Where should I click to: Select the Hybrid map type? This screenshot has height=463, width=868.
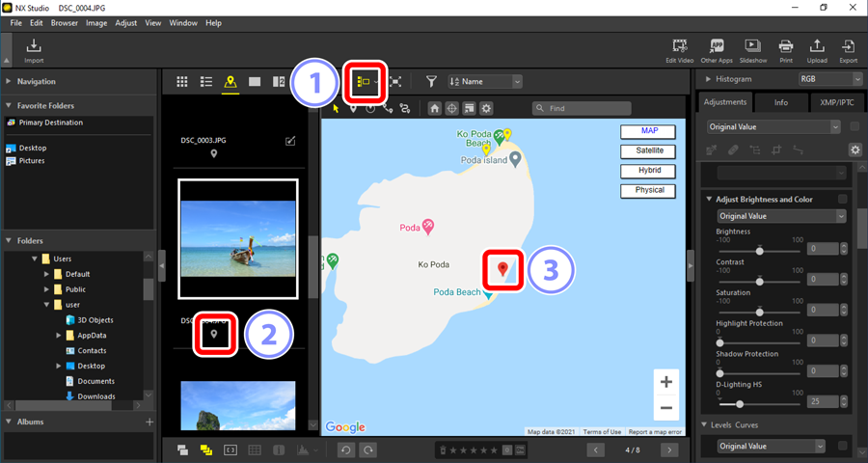tap(648, 171)
